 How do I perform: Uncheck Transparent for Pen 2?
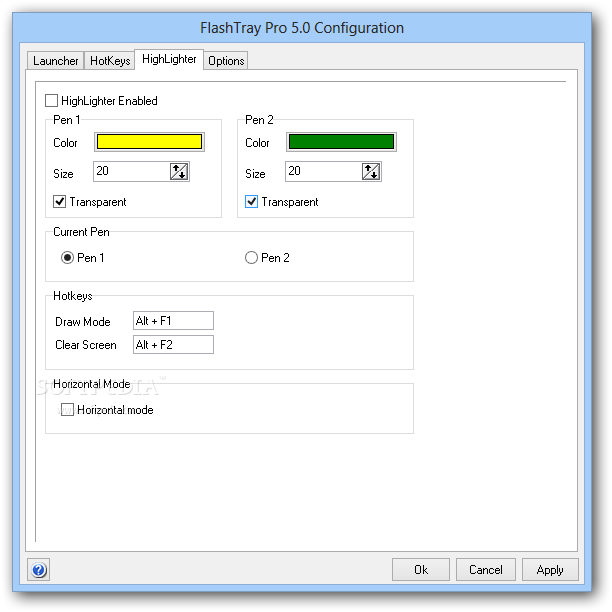251,202
